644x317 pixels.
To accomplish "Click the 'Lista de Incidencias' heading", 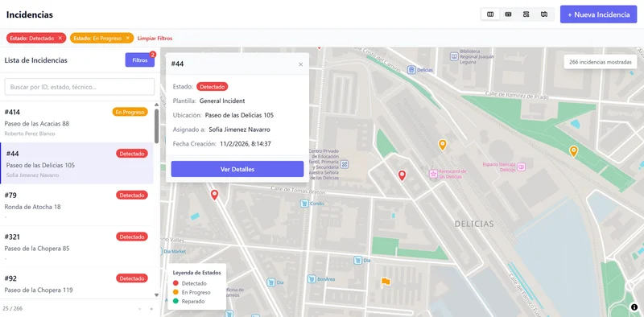I will coord(35,60).
